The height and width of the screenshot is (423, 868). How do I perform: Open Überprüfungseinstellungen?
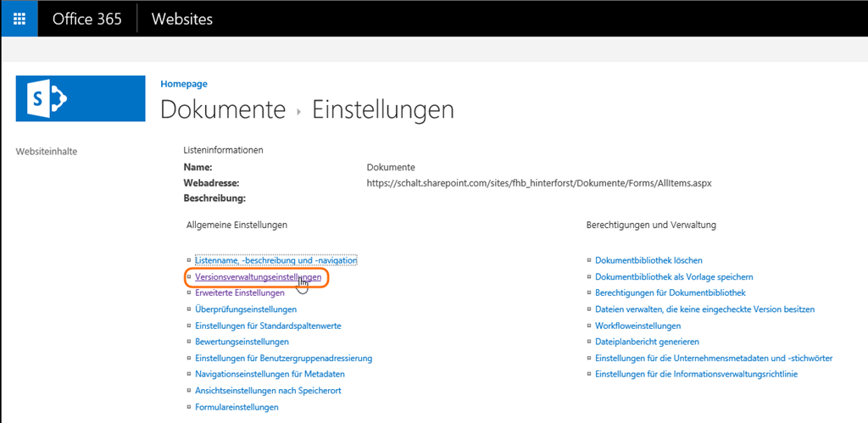tap(246, 309)
